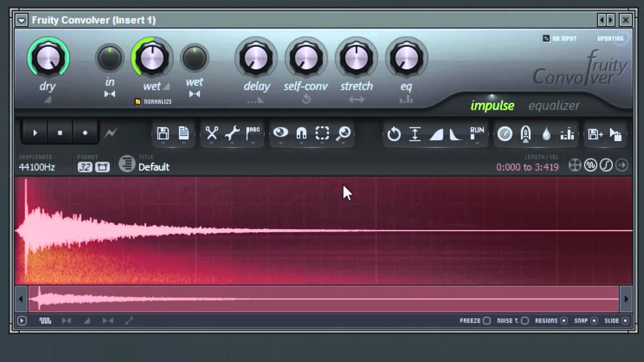The width and height of the screenshot is (644, 362).
Task: Click the waveform icon in bottom status bar
Action: click(45, 320)
